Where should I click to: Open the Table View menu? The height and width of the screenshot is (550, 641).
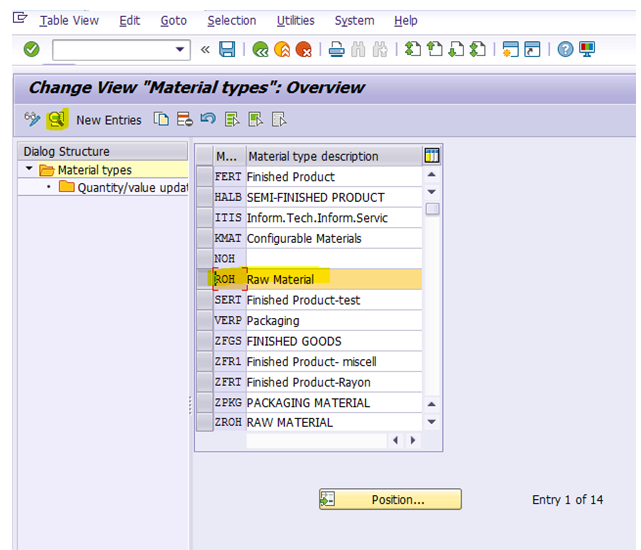[x=69, y=20]
